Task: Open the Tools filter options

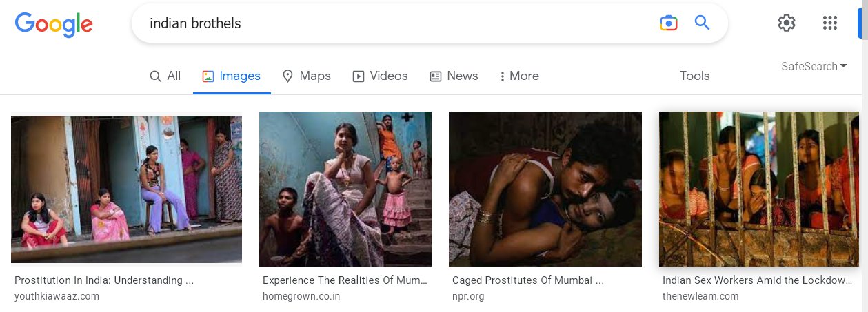Action: 694,76
